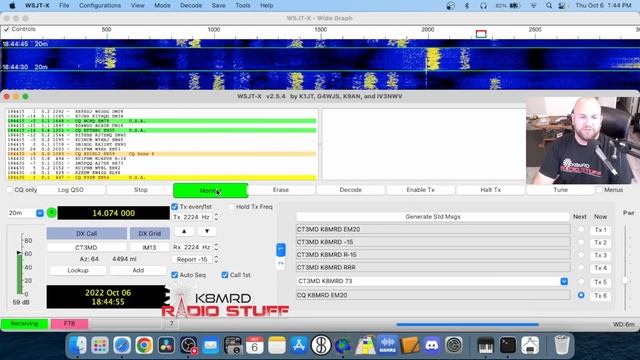Click Generate Std Msgs button

(x=433, y=217)
